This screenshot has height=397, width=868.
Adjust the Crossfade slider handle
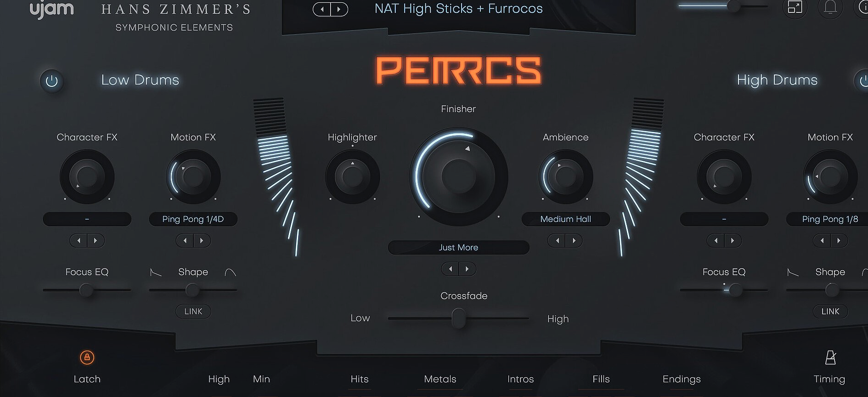point(458,318)
